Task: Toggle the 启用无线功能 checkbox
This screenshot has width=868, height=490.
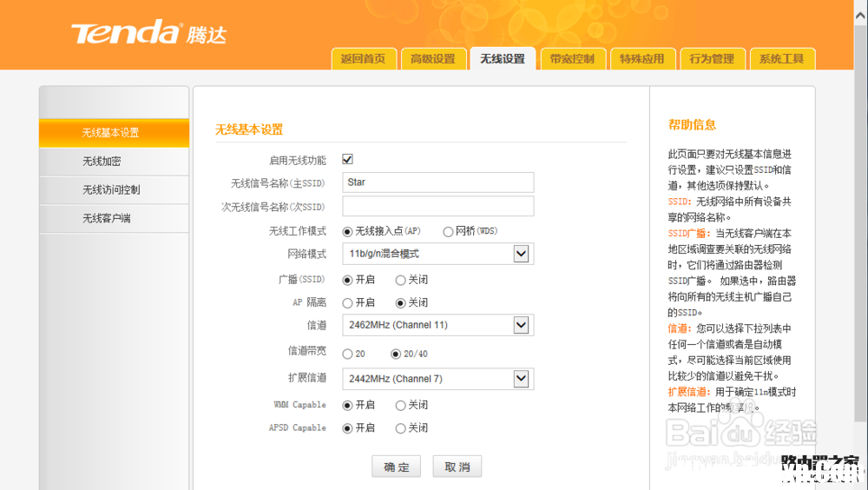Action: point(348,160)
